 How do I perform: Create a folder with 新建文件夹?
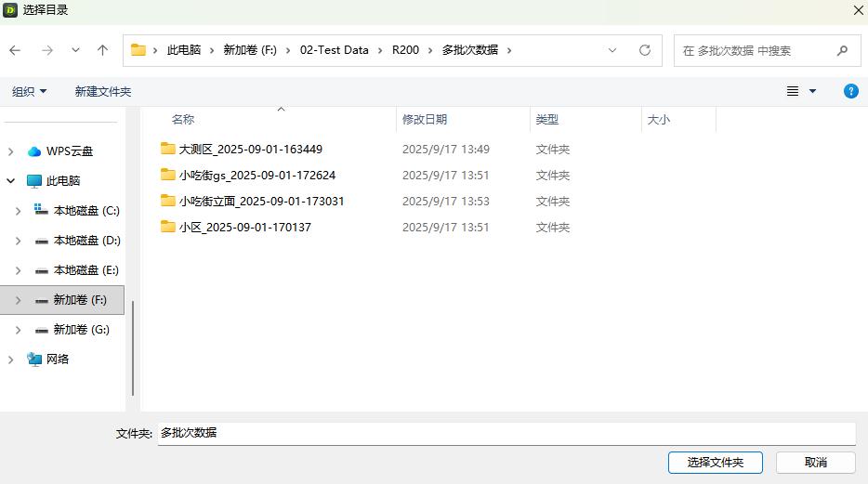pyautogui.click(x=103, y=91)
